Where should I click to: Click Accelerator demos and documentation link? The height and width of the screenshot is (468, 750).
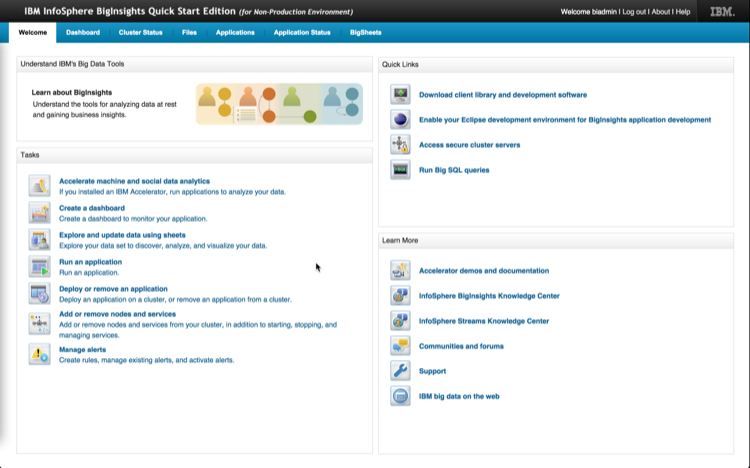point(484,270)
